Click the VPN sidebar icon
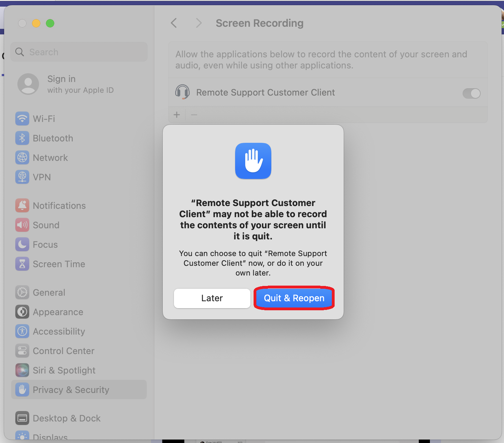This screenshot has width=504, height=443. [x=22, y=177]
